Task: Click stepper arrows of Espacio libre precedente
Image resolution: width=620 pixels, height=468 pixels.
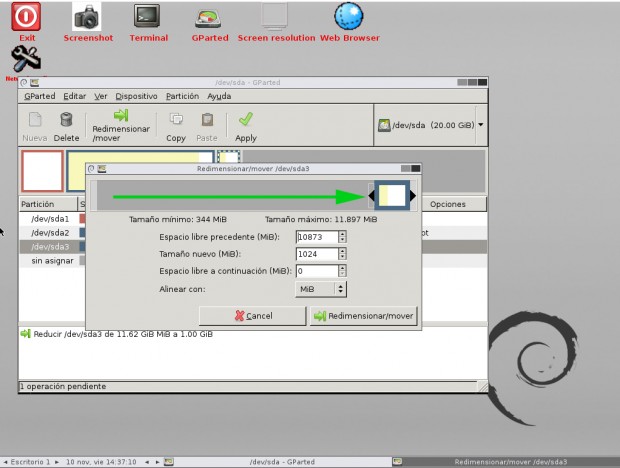Action: click(342, 237)
